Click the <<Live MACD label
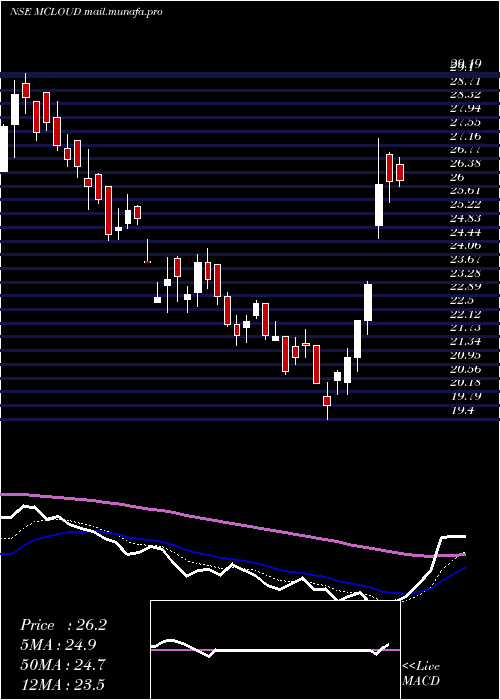Image resolution: width=500 pixels, height=700 pixels. point(421,674)
